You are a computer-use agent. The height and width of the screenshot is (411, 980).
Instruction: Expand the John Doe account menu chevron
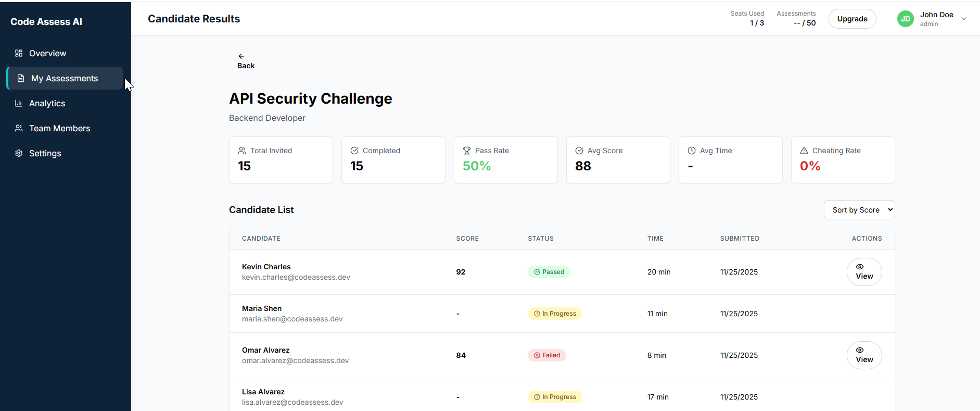click(x=964, y=19)
